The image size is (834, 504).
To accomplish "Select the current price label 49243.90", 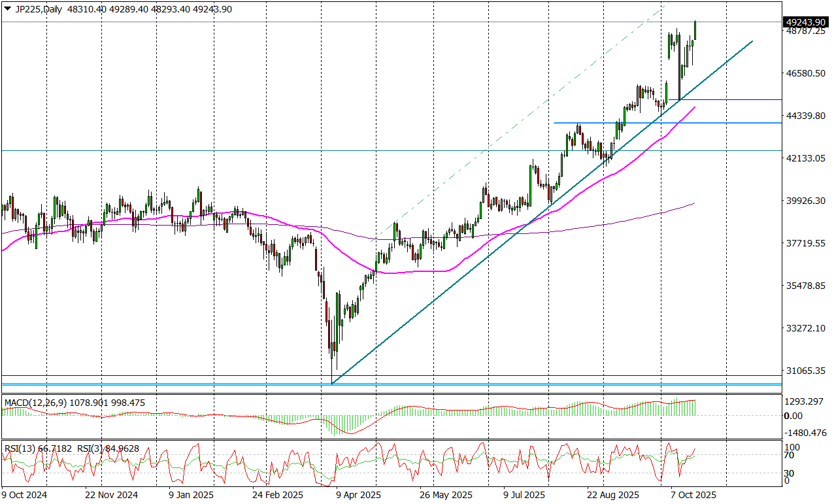I will 806,22.
